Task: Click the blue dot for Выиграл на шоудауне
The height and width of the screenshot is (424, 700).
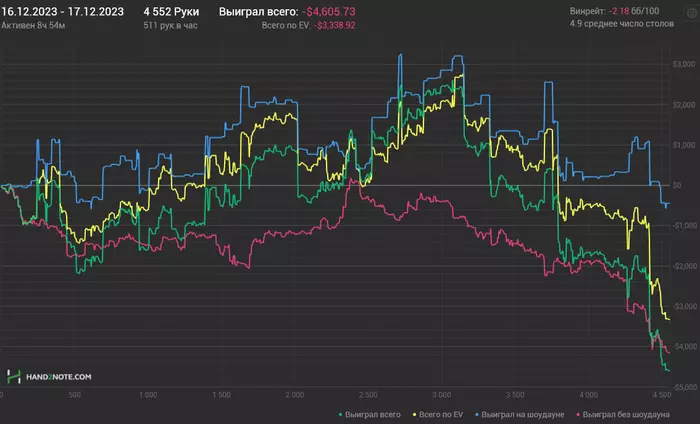Action: (x=477, y=415)
